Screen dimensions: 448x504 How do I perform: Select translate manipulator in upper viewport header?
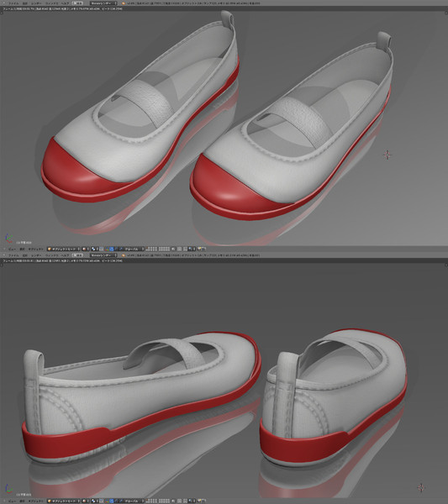pos(112,249)
